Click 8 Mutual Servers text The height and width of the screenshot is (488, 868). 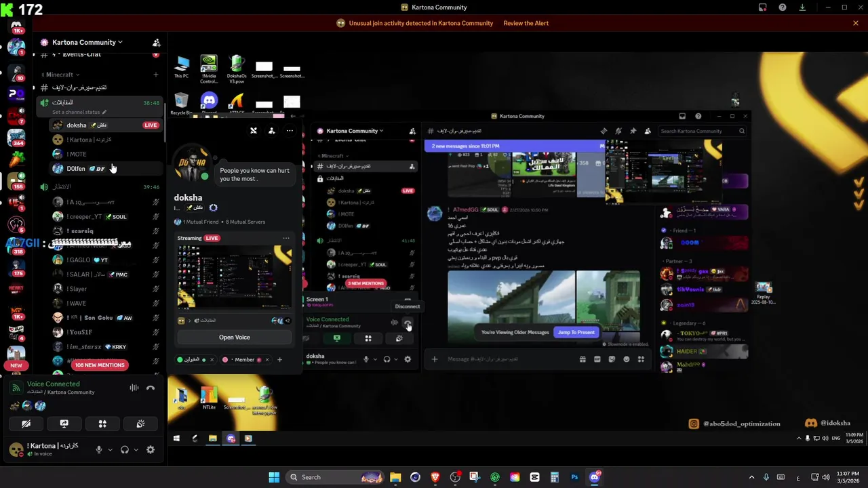(x=245, y=222)
